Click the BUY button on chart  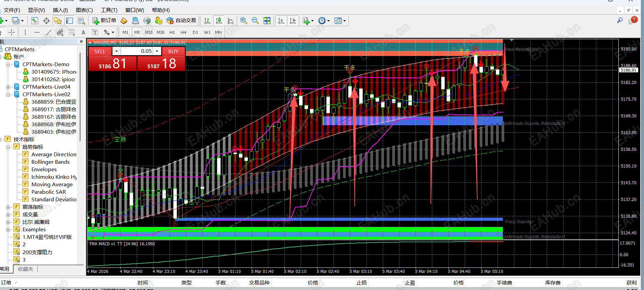coord(173,52)
